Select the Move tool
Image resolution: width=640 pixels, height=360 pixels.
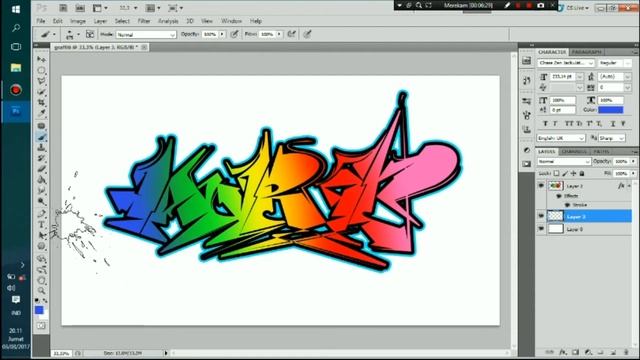point(41,60)
